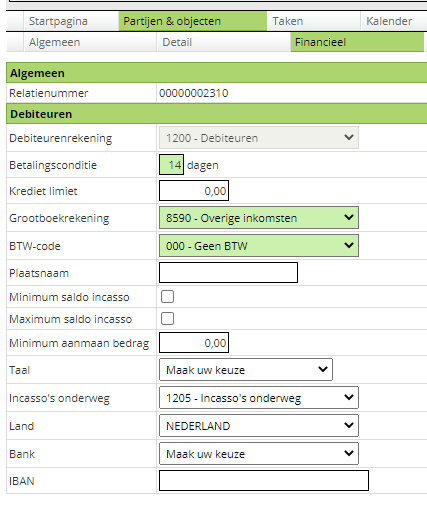Click the Krediet limiet input field

tap(194, 191)
